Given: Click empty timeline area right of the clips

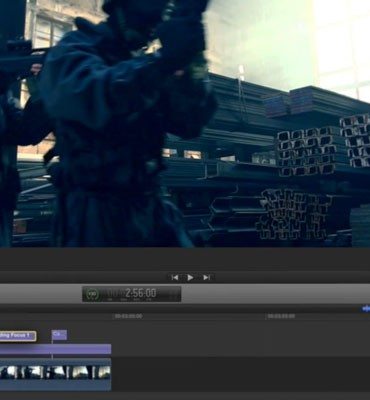Looking at the screenshot, I should pyautogui.click(x=240, y=357).
